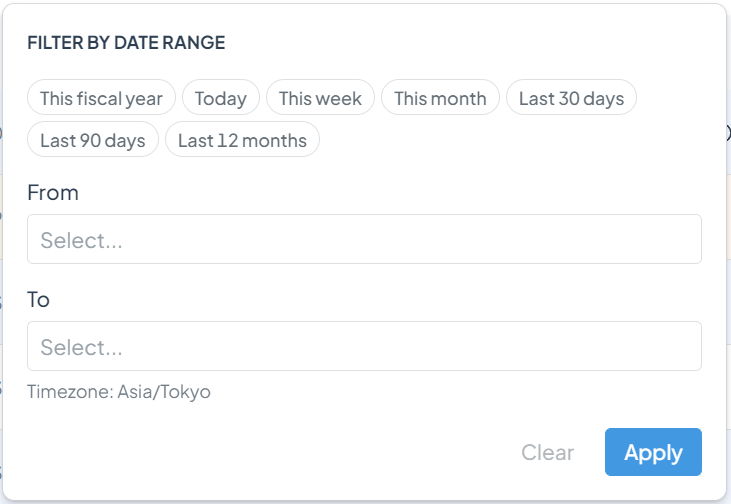Click the Filter by Date Range heading
The height and width of the screenshot is (504, 731).
click(126, 42)
